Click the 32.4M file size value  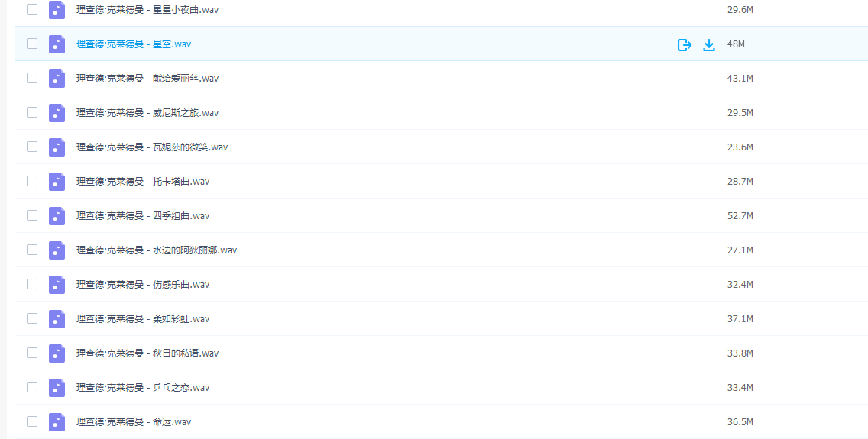(x=740, y=284)
